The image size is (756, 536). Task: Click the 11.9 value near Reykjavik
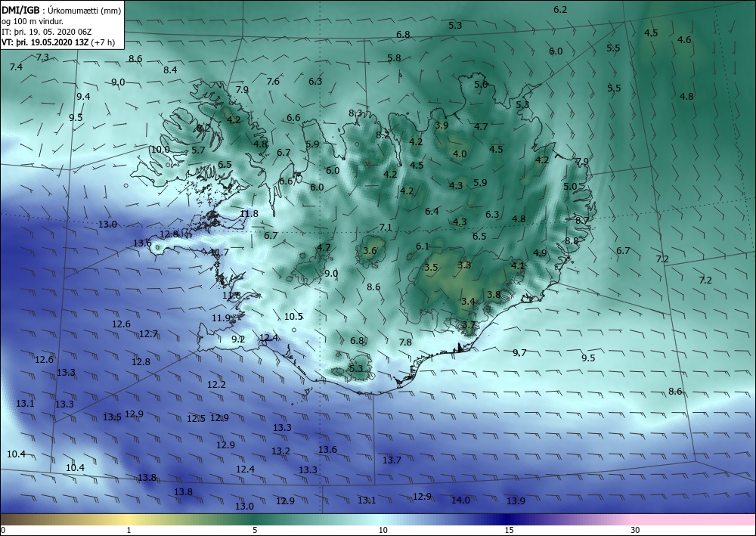coord(221,318)
